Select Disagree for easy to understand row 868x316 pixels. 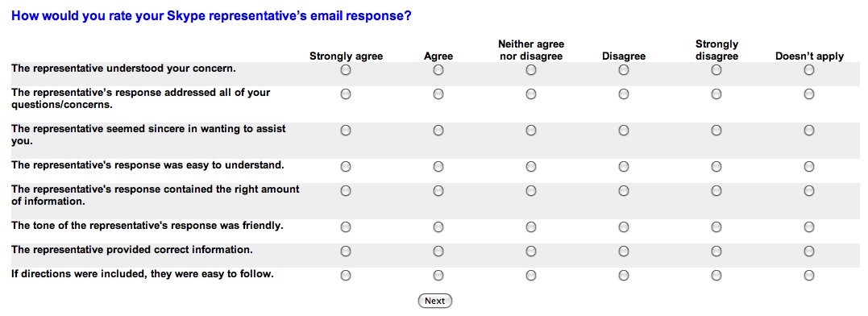tap(623, 167)
